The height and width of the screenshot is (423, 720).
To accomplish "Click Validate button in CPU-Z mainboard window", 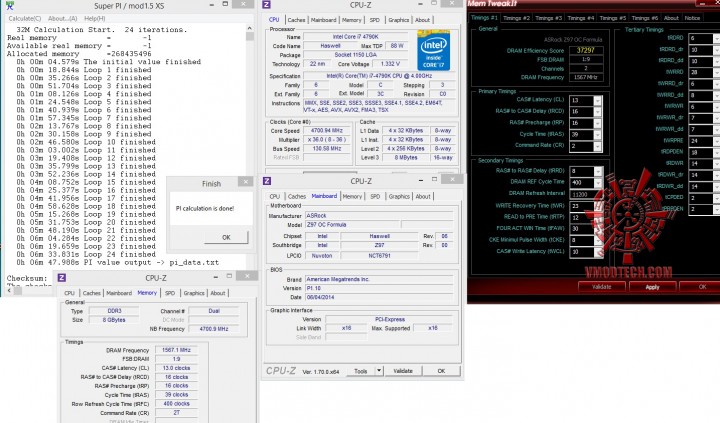I will pyautogui.click(x=403, y=371).
